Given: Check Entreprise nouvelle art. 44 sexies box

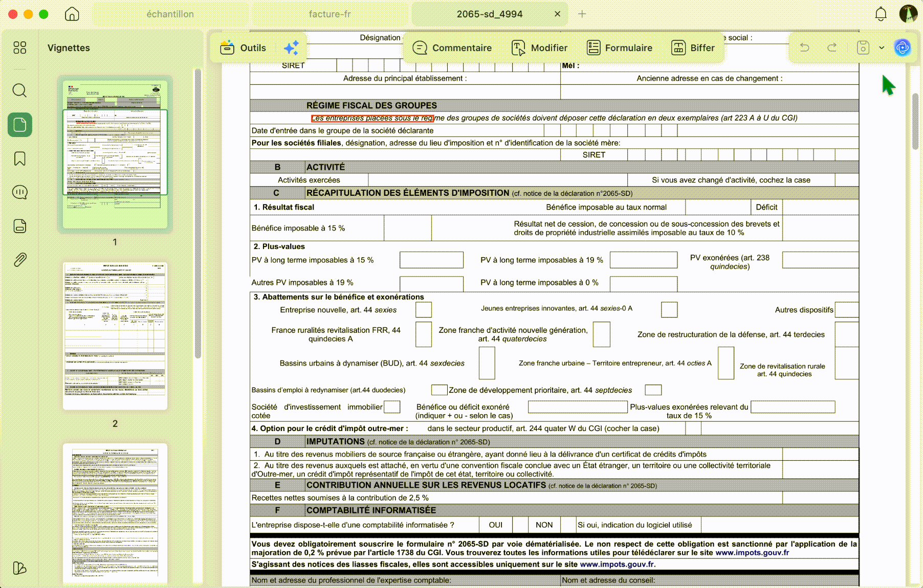Looking at the screenshot, I should click(424, 310).
